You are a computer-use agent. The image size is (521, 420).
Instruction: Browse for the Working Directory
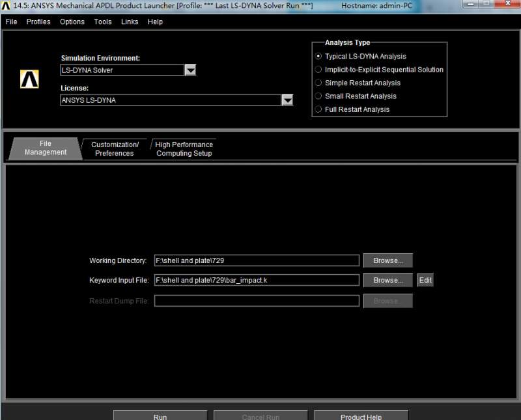(x=388, y=260)
